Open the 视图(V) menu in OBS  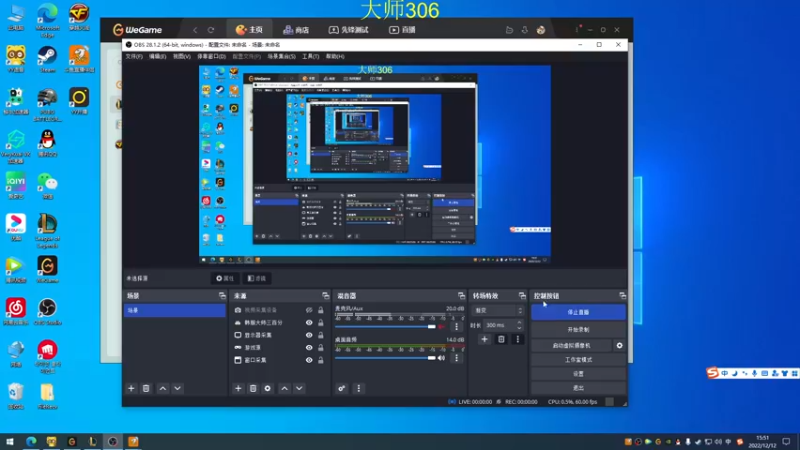(182, 56)
